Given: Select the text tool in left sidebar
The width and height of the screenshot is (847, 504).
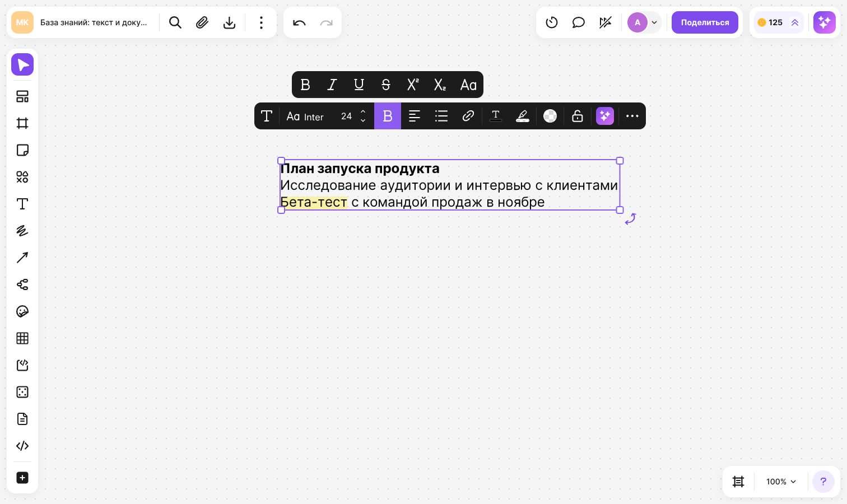Looking at the screenshot, I should (22, 204).
